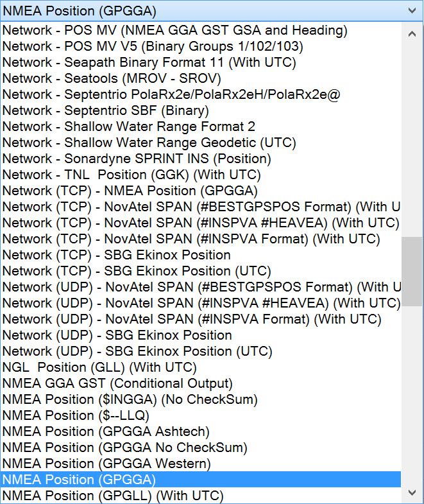424x504 pixels.
Task: Pick NMEA Position (GPGGA Ashtech)
Action: [x=106, y=431]
